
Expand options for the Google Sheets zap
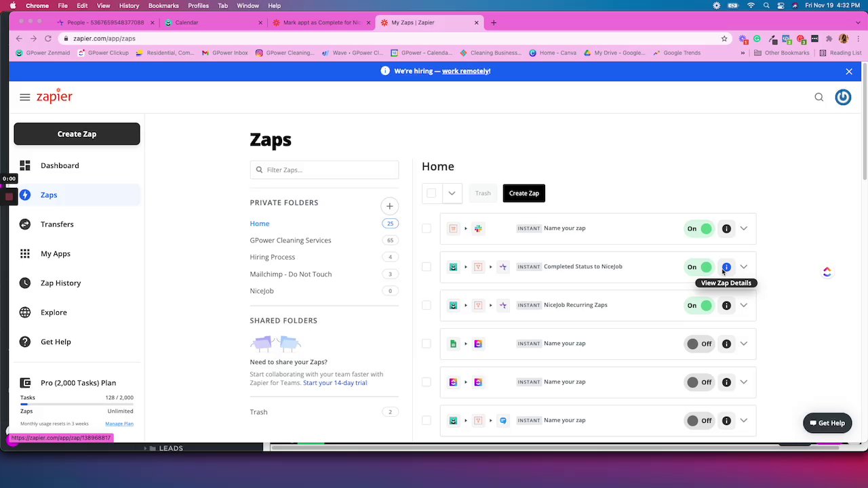coord(744,344)
